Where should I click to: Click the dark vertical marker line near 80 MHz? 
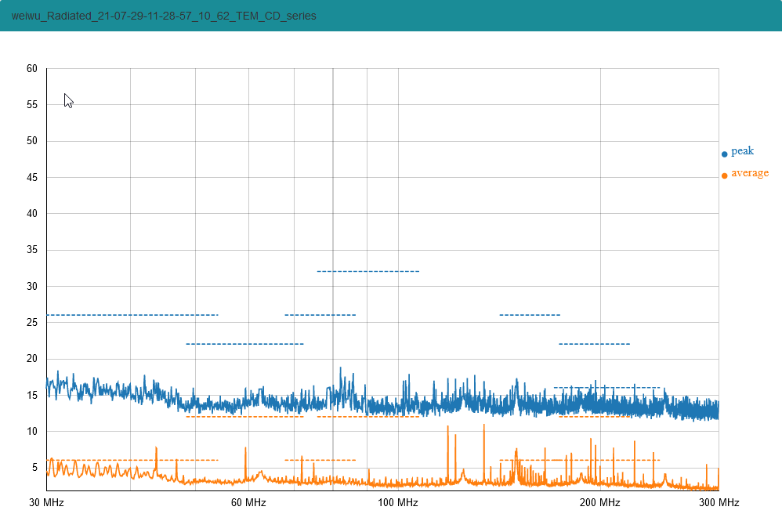[x=333, y=196]
